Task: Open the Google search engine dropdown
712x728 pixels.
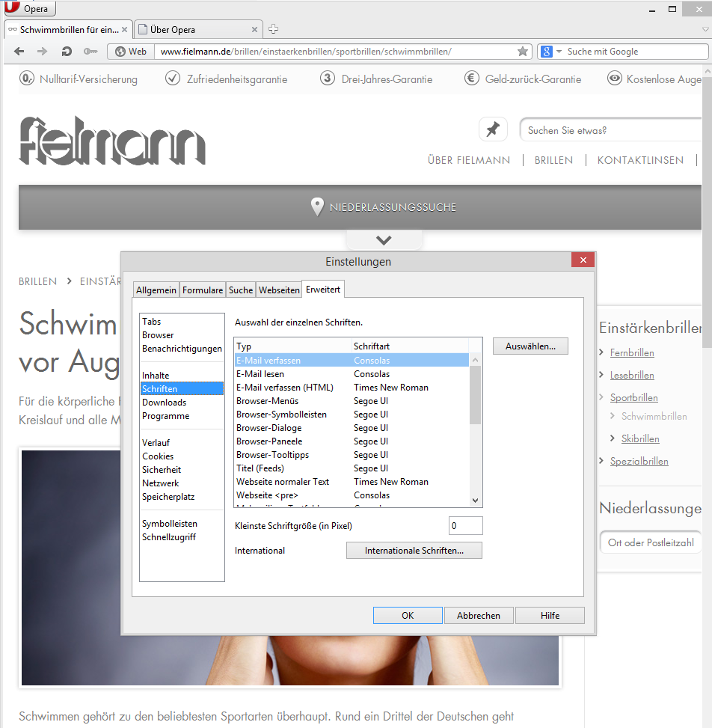Action: click(x=559, y=52)
